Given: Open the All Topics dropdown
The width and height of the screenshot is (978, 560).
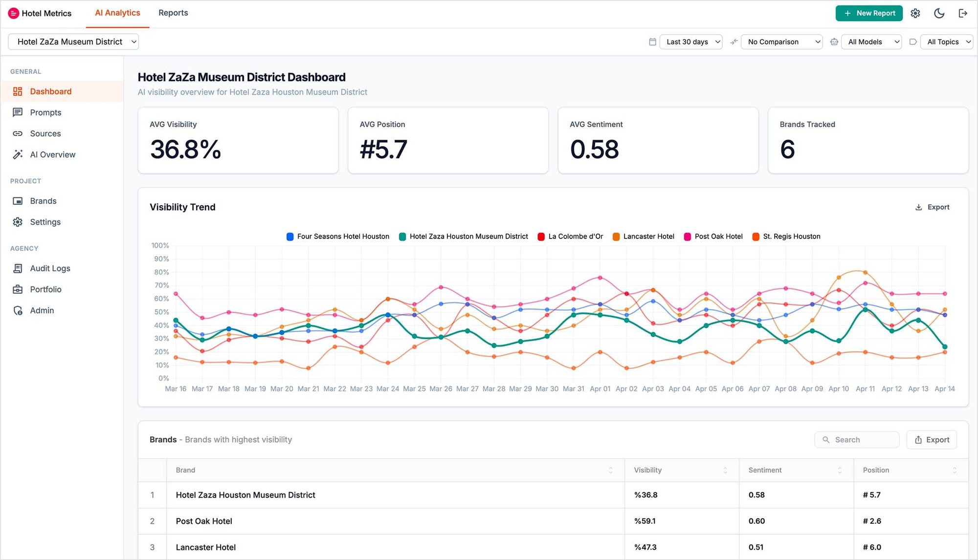Looking at the screenshot, I should click(x=946, y=42).
